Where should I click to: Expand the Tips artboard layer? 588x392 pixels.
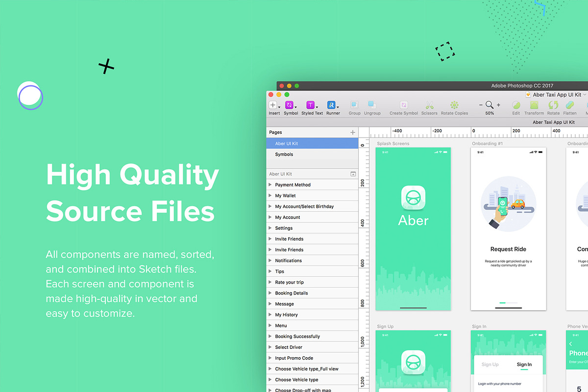(270, 271)
